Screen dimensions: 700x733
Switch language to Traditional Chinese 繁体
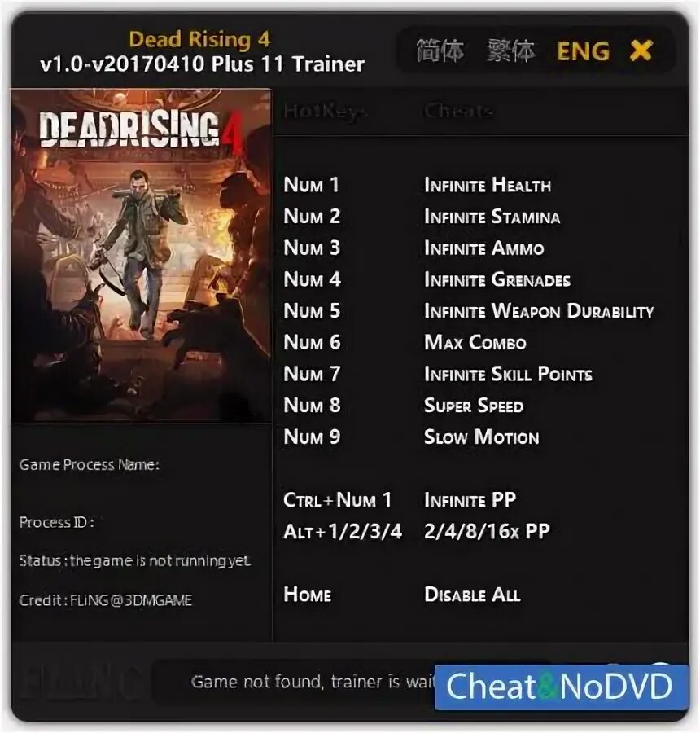510,50
